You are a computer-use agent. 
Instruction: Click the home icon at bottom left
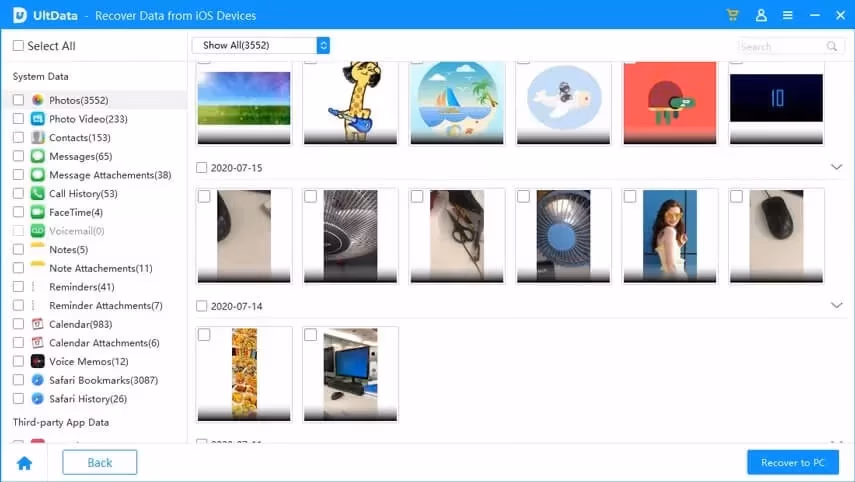click(x=24, y=463)
